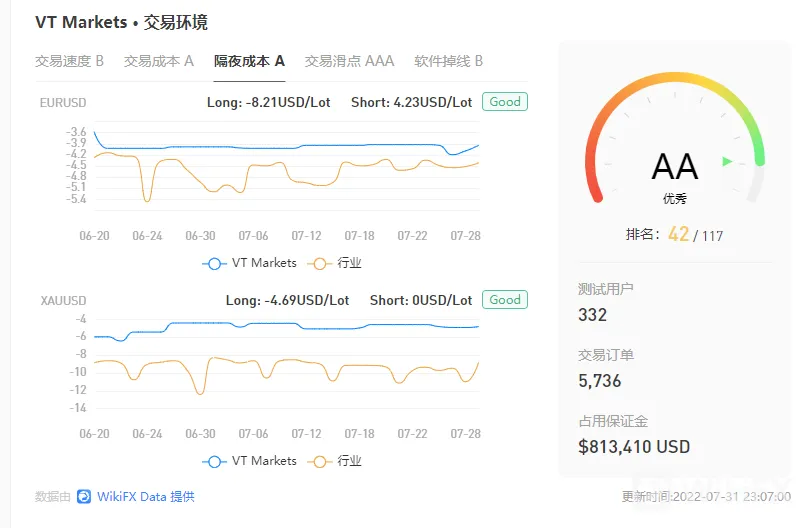Screen dimensions: 803x528
Task: Switch to the 交易速度 B tab
Action: 69,61
